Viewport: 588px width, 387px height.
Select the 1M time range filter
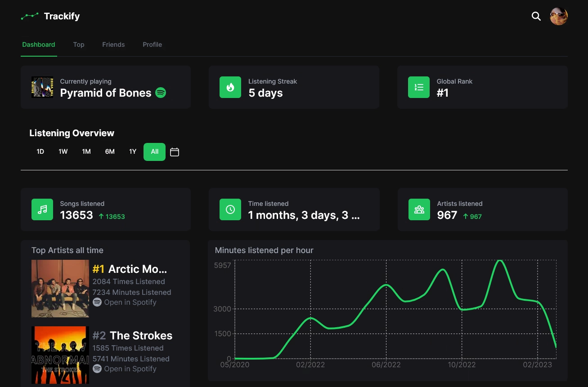[86, 151]
